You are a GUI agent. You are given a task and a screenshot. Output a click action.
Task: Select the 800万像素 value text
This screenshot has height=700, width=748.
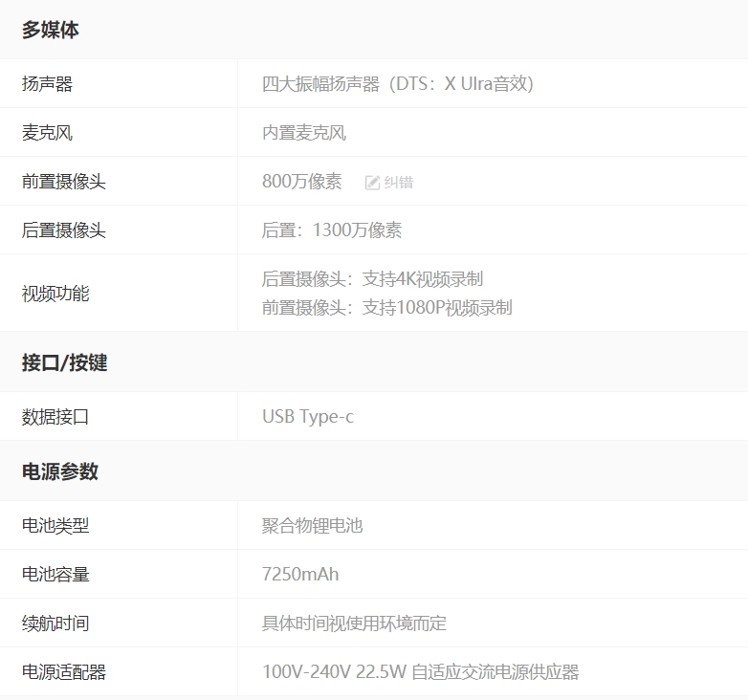coord(301,182)
